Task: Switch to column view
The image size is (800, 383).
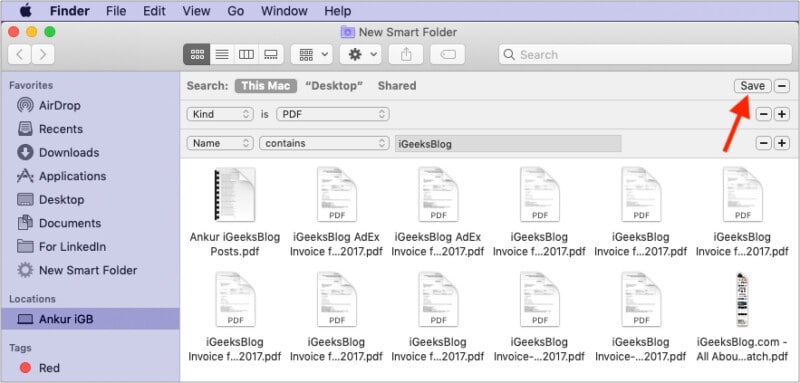Action: coord(246,55)
